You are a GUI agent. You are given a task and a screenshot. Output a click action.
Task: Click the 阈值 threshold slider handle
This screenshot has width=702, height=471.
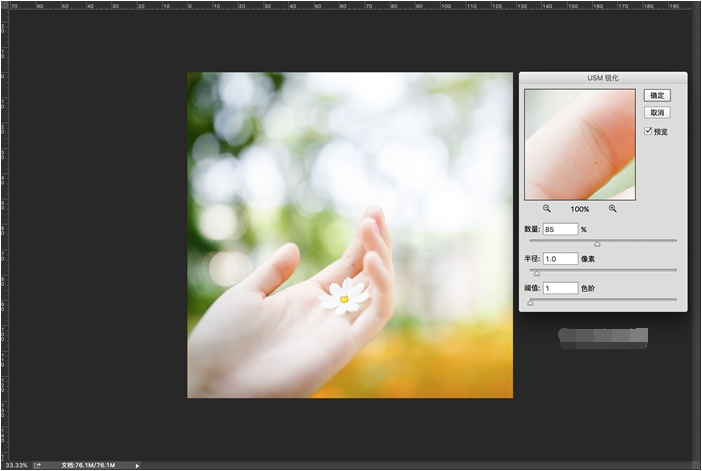(x=531, y=303)
